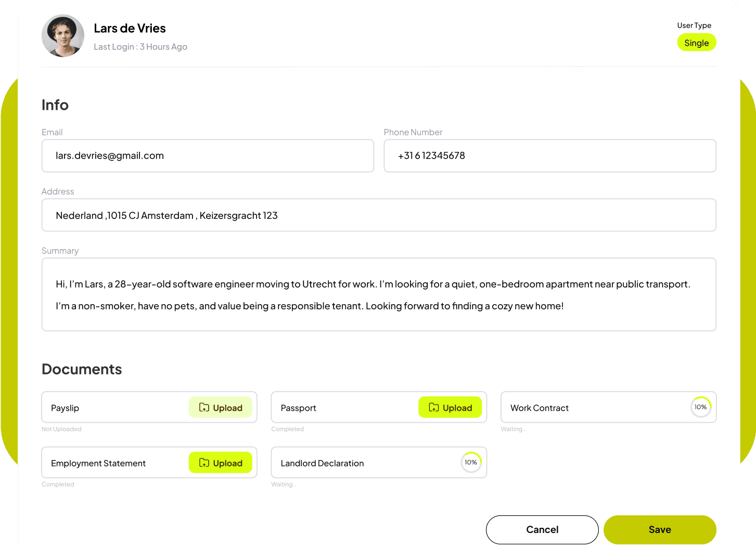Image resolution: width=756 pixels, height=559 pixels.
Task: Click the Employment Statement document label
Action: coord(98,463)
